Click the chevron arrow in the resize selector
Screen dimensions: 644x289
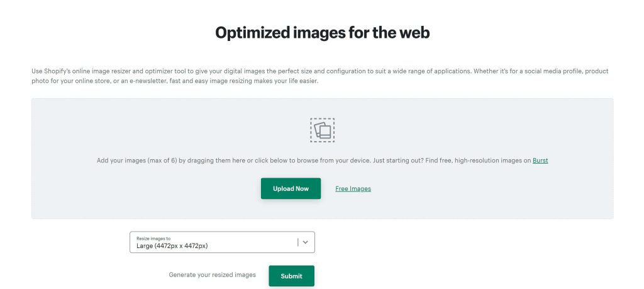click(306, 242)
